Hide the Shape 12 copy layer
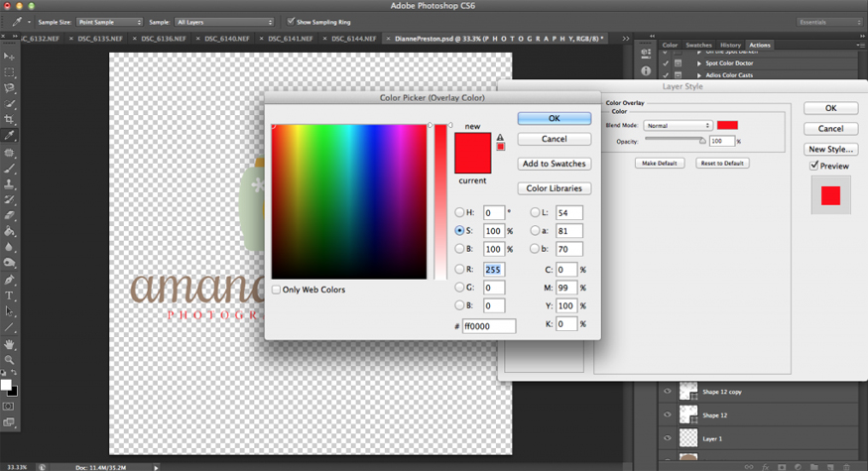This screenshot has width=868, height=471. pos(667,392)
